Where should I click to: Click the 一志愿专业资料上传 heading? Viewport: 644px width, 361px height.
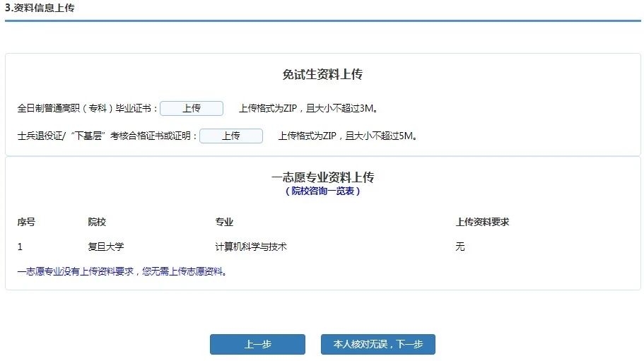point(322,177)
